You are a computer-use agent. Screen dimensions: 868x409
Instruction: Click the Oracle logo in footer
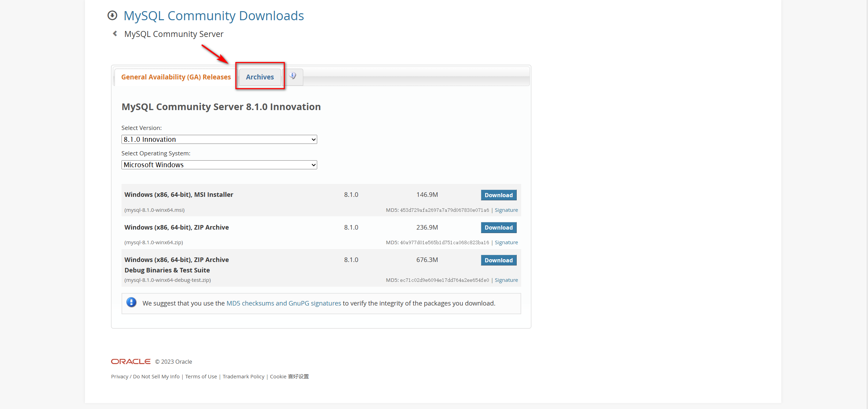(131, 362)
